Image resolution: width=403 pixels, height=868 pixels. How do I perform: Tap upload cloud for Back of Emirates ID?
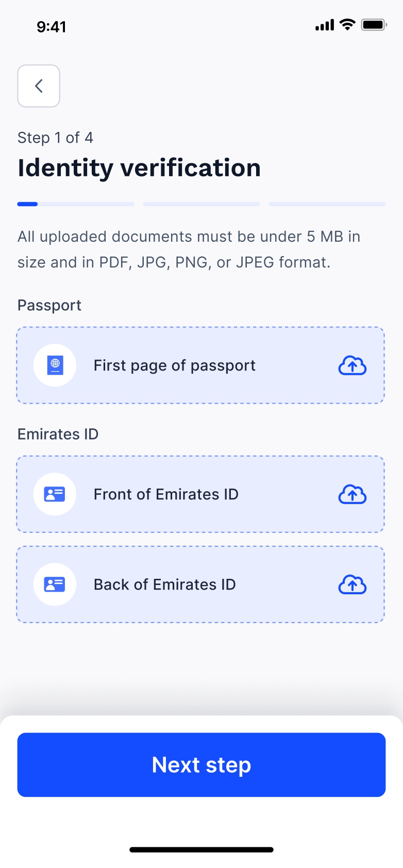click(x=352, y=585)
